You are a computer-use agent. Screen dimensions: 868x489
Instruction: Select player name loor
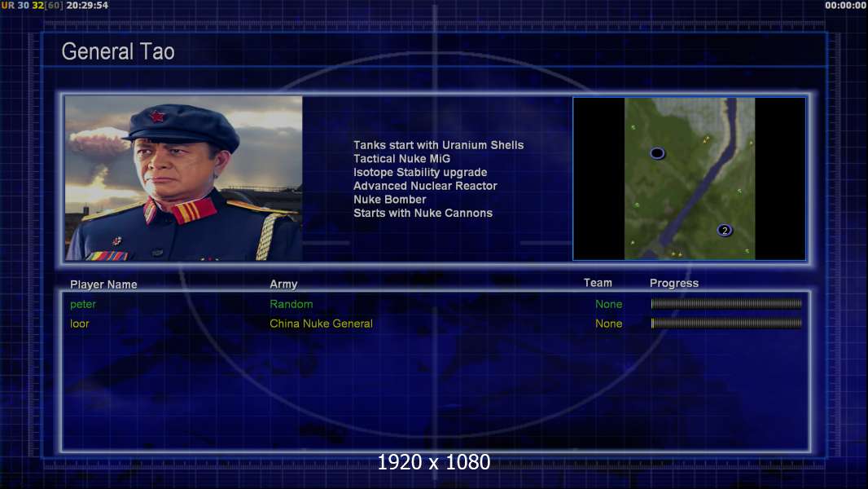coord(79,324)
